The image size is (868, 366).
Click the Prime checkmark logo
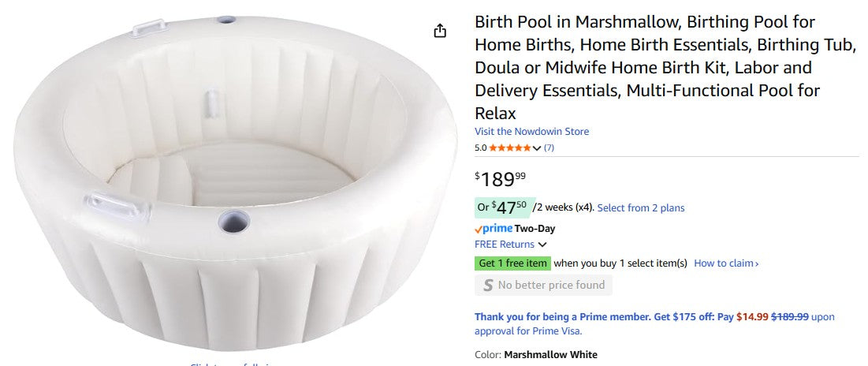(493, 229)
